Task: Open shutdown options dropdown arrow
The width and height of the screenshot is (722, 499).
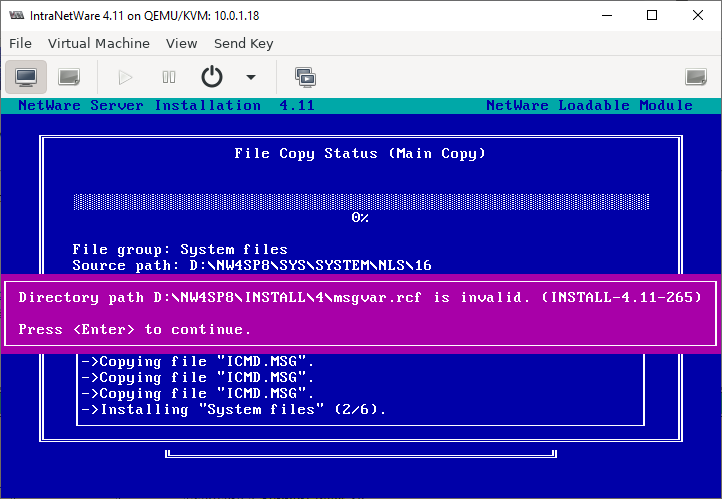Action: click(250, 77)
